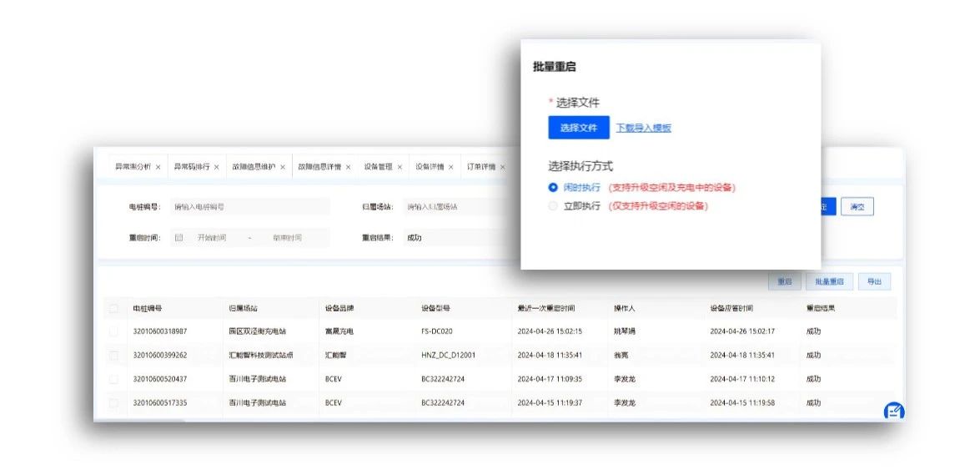
Task: Close the 异常码排行 tab
Action: (217, 167)
